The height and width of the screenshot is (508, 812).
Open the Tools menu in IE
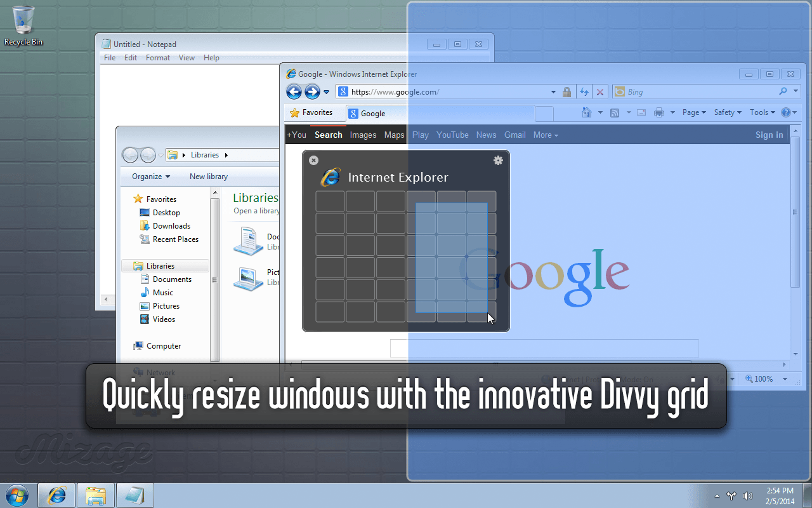click(x=763, y=112)
